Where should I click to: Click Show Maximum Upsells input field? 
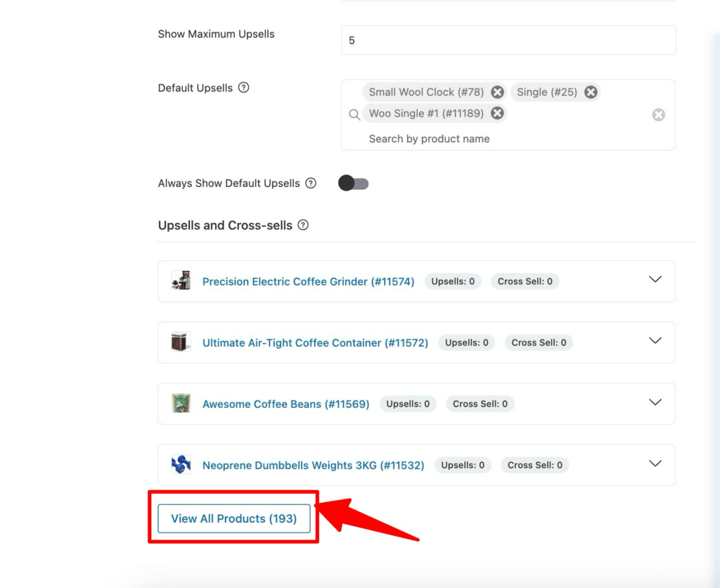[x=508, y=40]
